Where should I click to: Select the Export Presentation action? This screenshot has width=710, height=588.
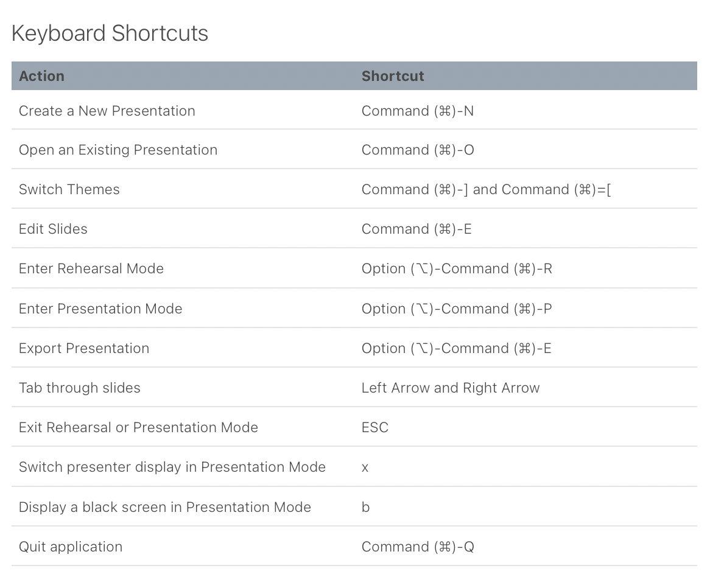coord(84,348)
